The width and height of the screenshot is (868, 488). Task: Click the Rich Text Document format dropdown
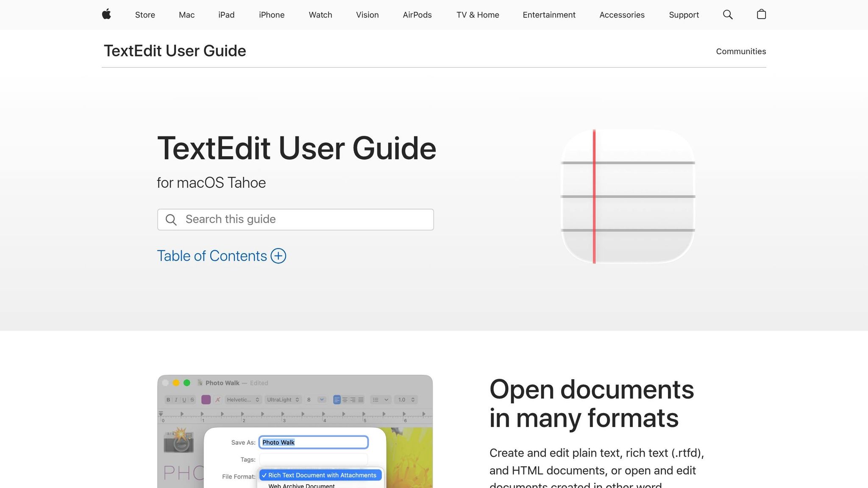pyautogui.click(x=321, y=475)
